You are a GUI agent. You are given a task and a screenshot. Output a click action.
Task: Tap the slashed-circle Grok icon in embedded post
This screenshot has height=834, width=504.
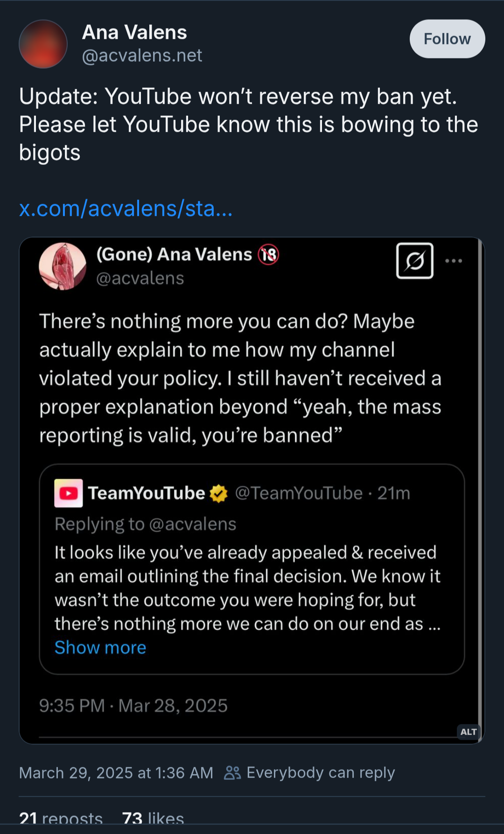pos(414,261)
